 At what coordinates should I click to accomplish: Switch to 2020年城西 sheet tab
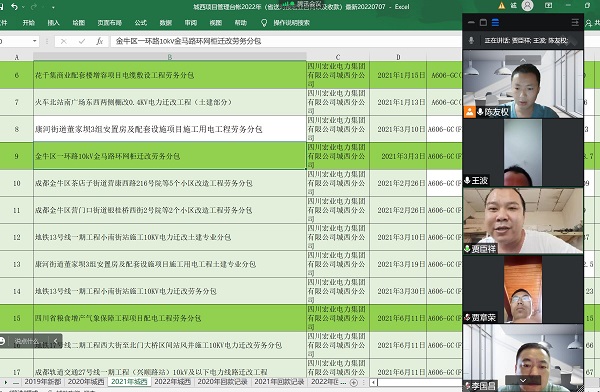(x=86, y=382)
